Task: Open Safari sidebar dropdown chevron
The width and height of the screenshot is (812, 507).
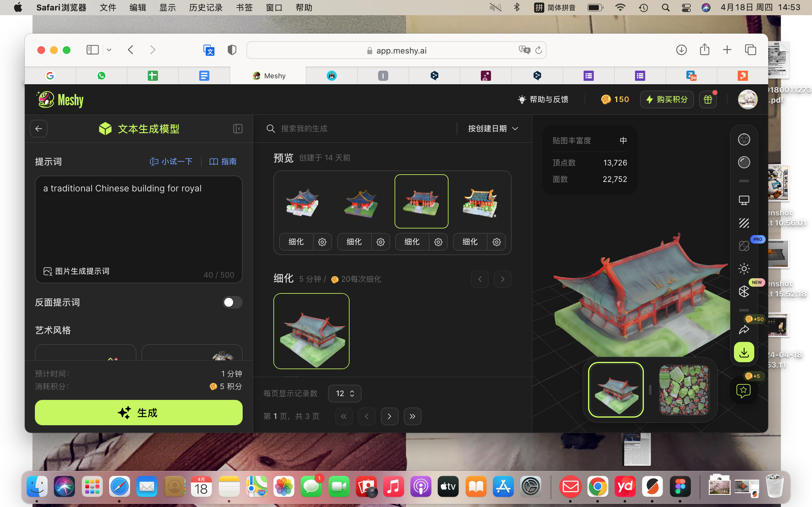Action: [109, 50]
